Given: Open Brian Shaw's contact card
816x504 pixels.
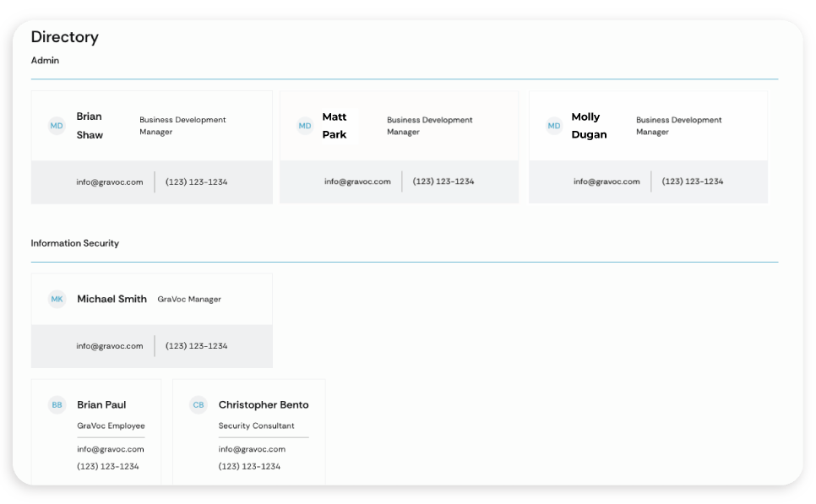Looking at the screenshot, I should [152, 146].
